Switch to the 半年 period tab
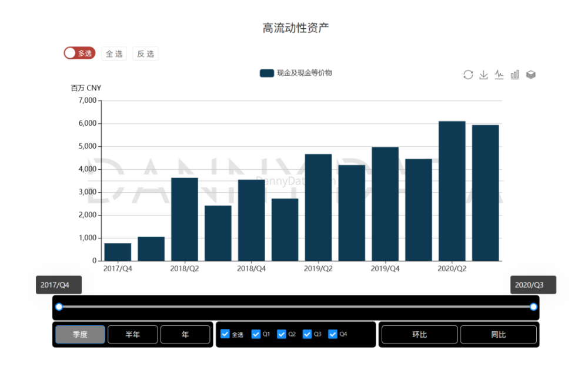Image resolution: width=588 pixels, height=370 pixels. click(132, 334)
